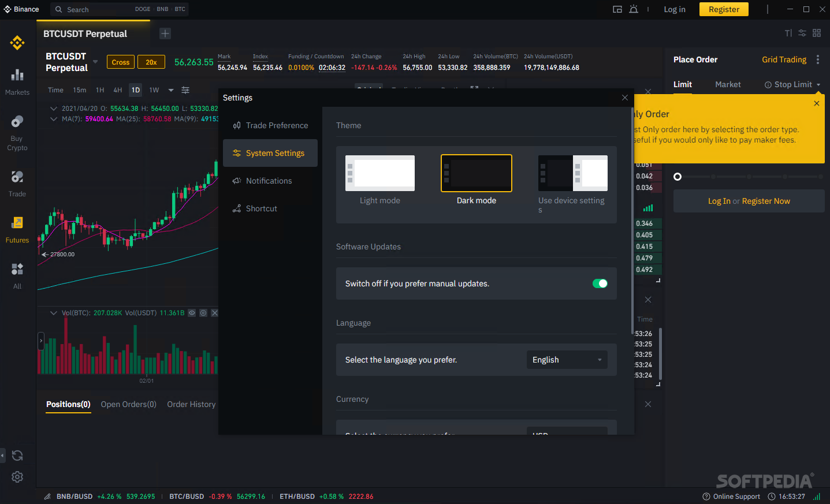This screenshot has width=830, height=504.
Task: Toggle the automatic software updates switch
Action: point(600,283)
